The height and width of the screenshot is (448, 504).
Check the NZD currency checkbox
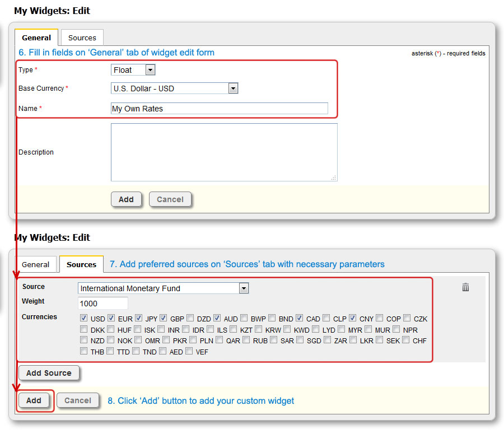point(83,340)
